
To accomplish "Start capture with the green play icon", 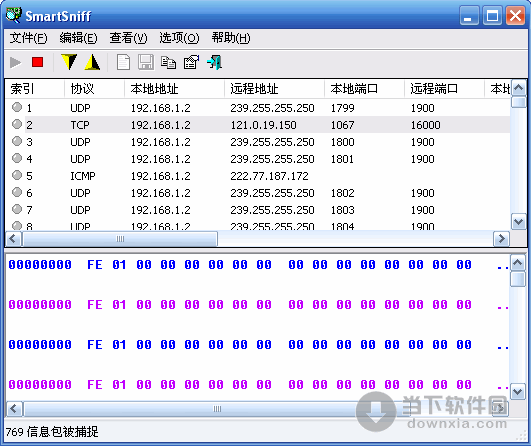I will pos(15,63).
